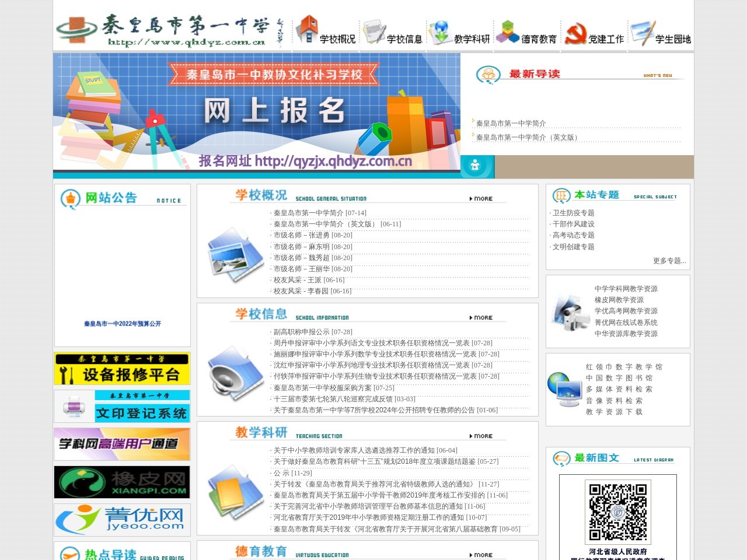Click the 最新图文 section icon
This screenshot has height=560, width=747.
[561, 459]
